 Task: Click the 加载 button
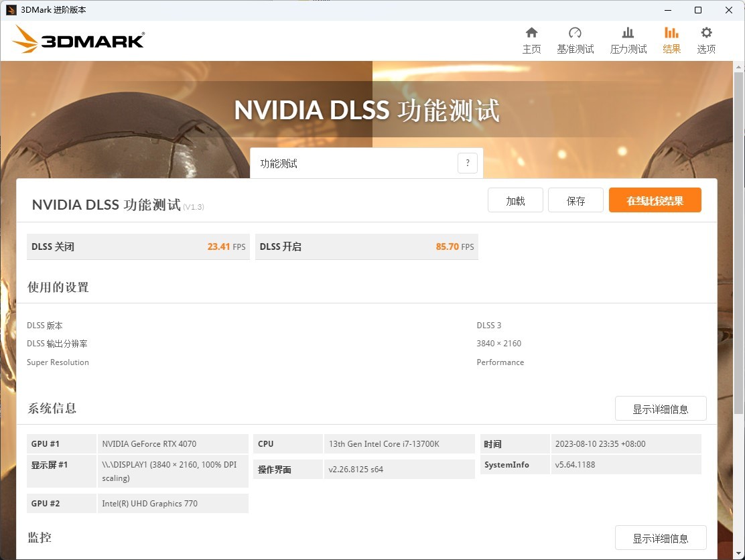pyautogui.click(x=515, y=200)
